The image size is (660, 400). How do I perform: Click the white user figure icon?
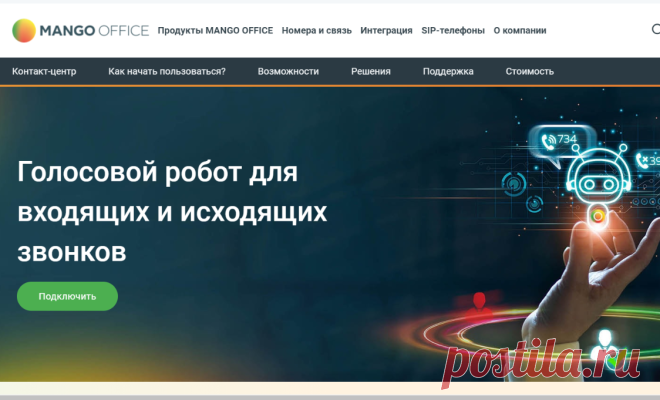point(604,343)
